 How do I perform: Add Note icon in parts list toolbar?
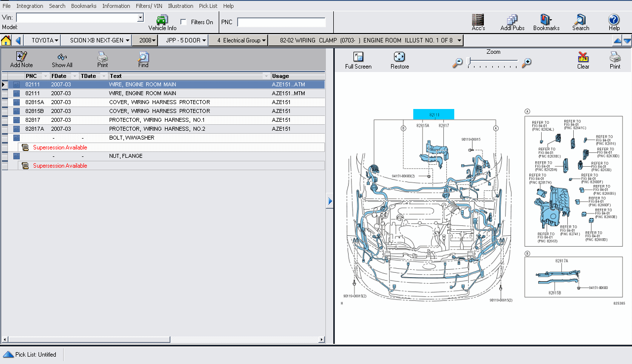21,57
